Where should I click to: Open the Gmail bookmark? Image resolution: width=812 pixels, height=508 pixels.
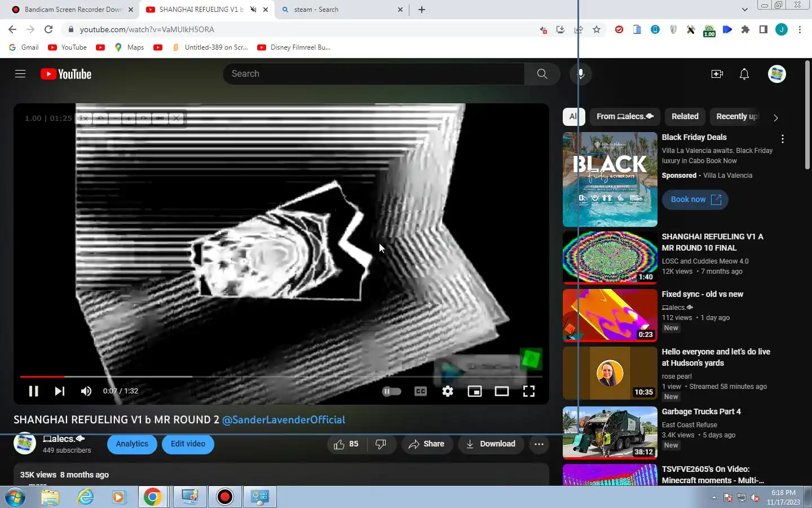pyautogui.click(x=24, y=47)
